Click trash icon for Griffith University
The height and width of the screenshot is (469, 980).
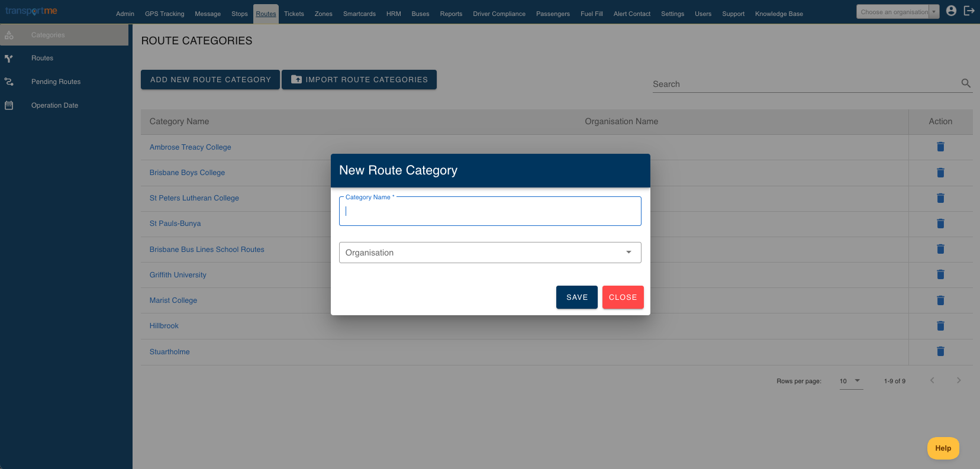[x=940, y=274]
